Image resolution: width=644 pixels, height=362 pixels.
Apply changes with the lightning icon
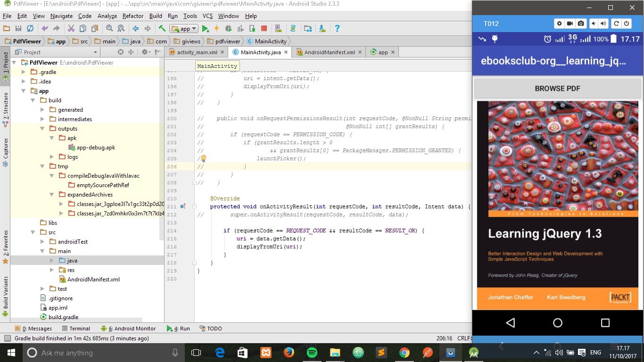(x=217, y=28)
